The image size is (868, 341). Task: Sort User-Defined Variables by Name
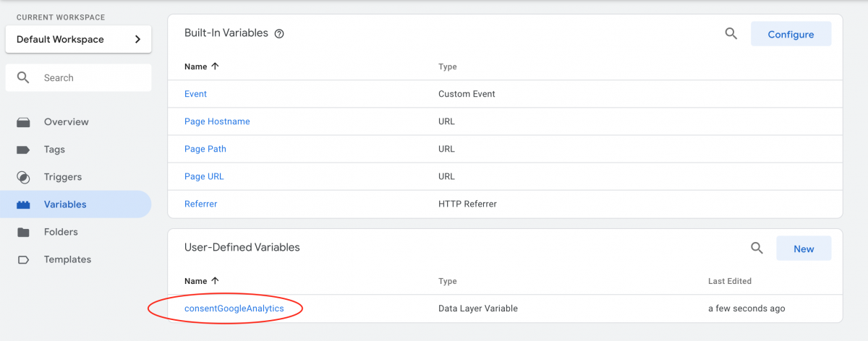coord(202,281)
